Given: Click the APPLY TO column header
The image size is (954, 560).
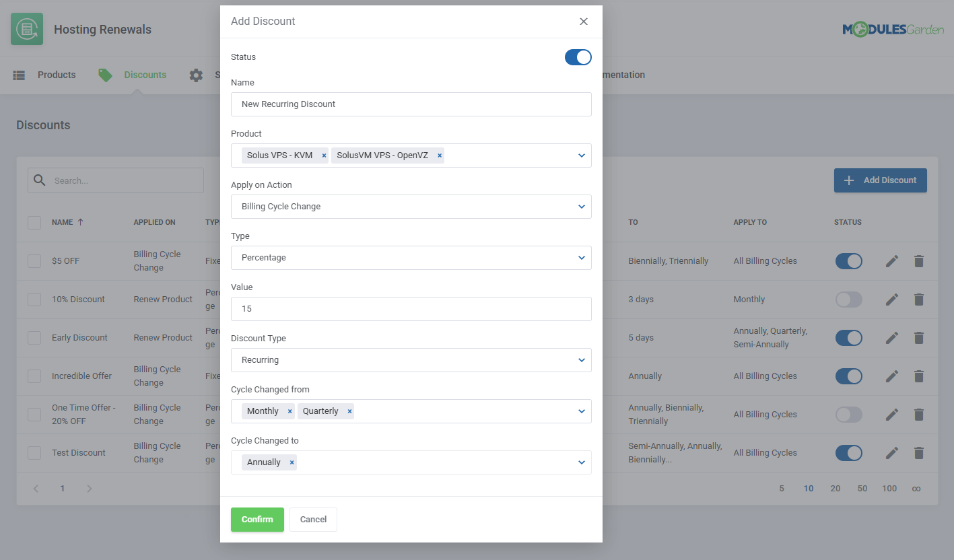Looking at the screenshot, I should tap(750, 222).
